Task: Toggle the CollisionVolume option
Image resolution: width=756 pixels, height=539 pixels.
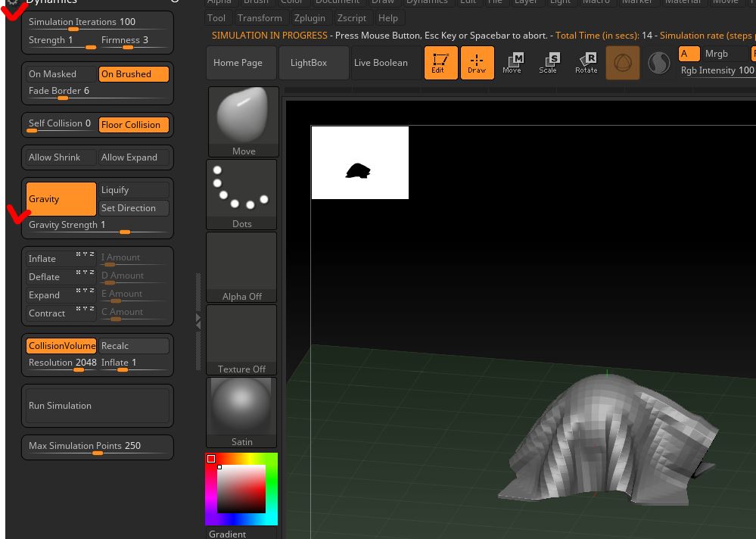Action: (x=61, y=346)
